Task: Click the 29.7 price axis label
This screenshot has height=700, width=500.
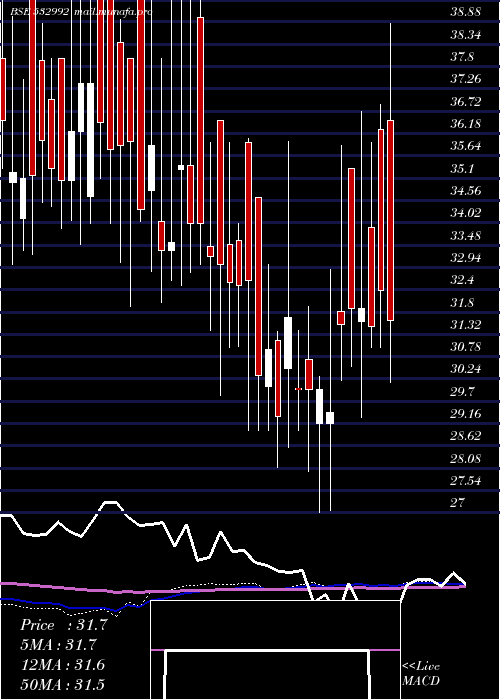Action: (x=462, y=391)
